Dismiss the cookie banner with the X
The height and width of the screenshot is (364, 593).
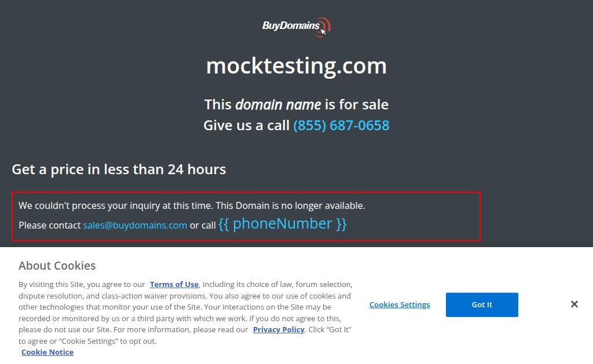(574, 304)
